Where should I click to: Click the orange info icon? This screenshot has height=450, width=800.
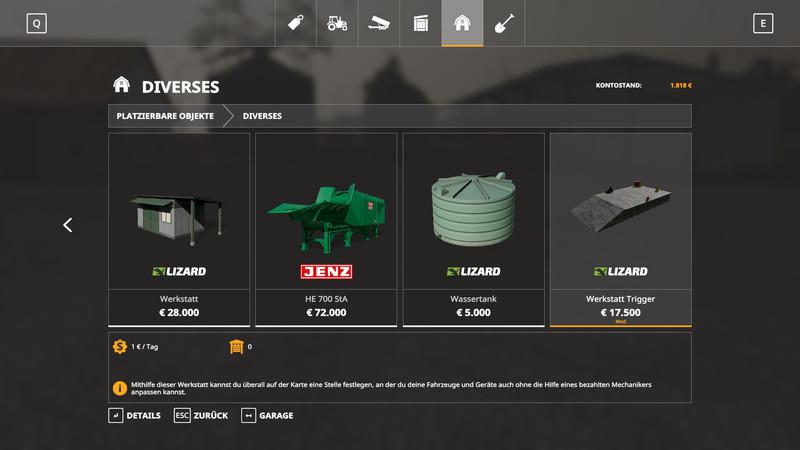point(120,388)
